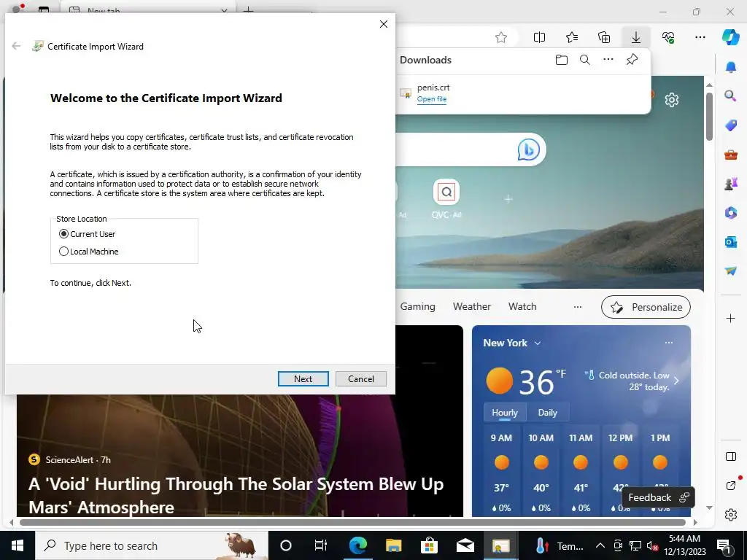Screen dimensions: 747x560
Task: Open Microsoft Store from taskbar
Action: coord(429,545)
